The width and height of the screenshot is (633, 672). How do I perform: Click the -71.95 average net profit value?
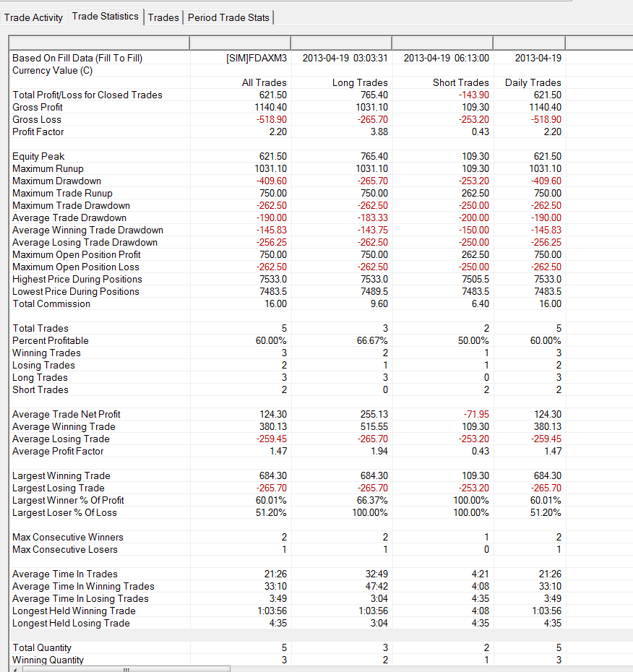(x=476, y=415)
